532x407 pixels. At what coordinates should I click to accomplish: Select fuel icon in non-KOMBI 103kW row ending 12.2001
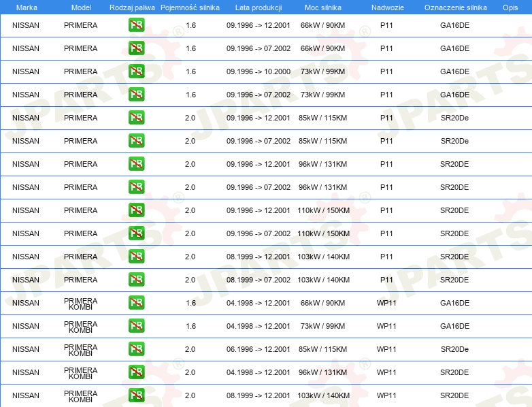pyautogui.click(x=136, y=257)
